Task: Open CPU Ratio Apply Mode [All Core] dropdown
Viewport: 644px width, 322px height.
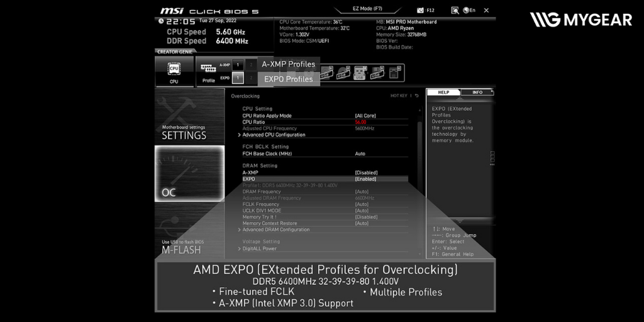Action: (x=365, y=116)
